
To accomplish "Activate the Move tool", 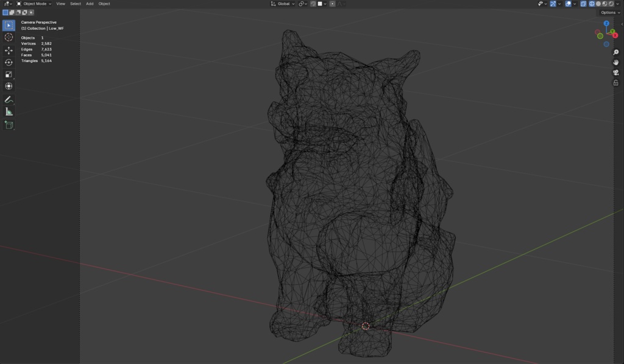I will [x=9, y=51].
